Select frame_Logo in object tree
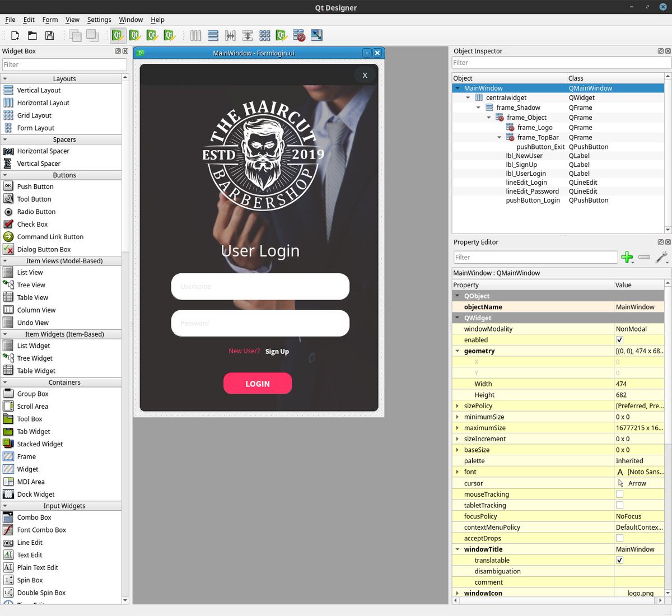Viewport: 672px width, 616px height. (535, 128)
